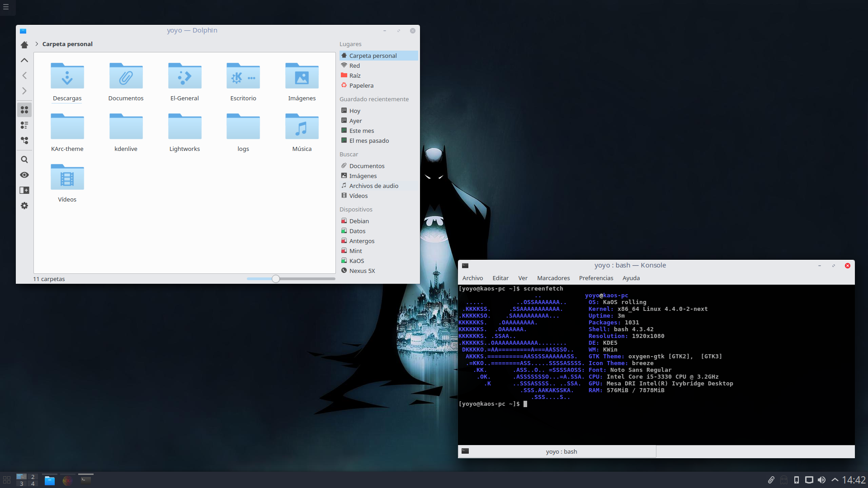This screenshot has height=488, width=868.
Task: Expand breadcrumb chevron before Carpeta personal
Action: click(x=37, y=44)
